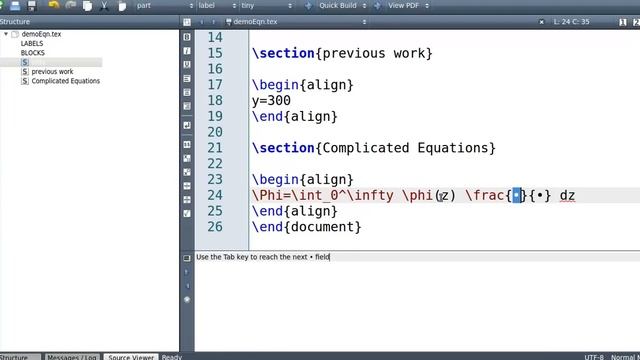Open the part sectioning dropdown

(165, 5)
